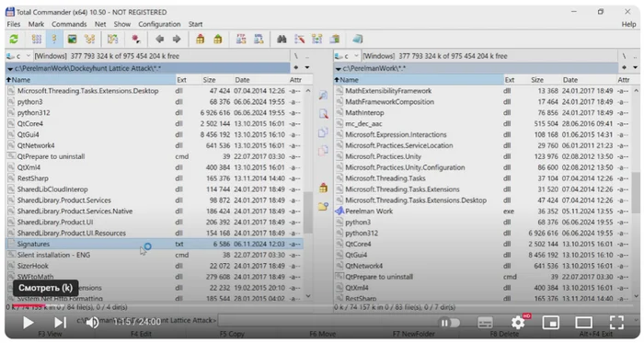Select MathInterop in right panel

[x=483, y=112]
